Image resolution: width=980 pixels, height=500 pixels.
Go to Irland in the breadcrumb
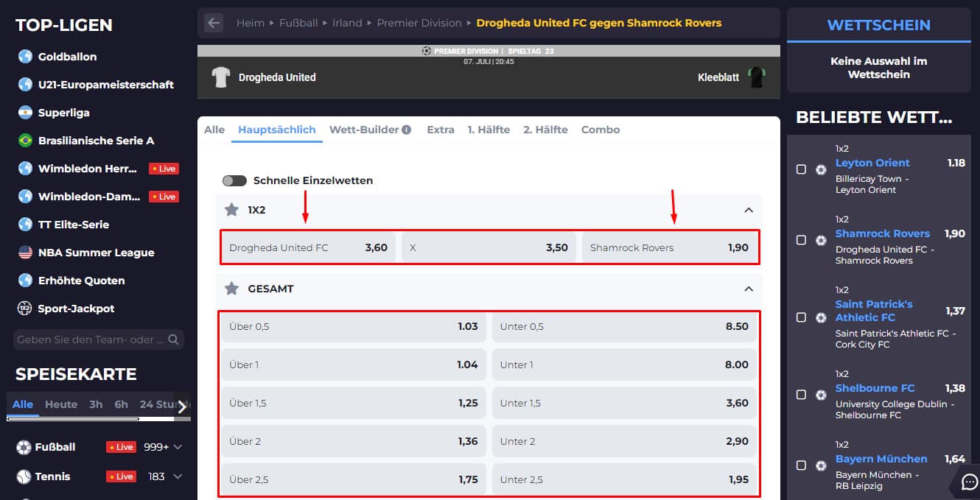tap(347, 23)
